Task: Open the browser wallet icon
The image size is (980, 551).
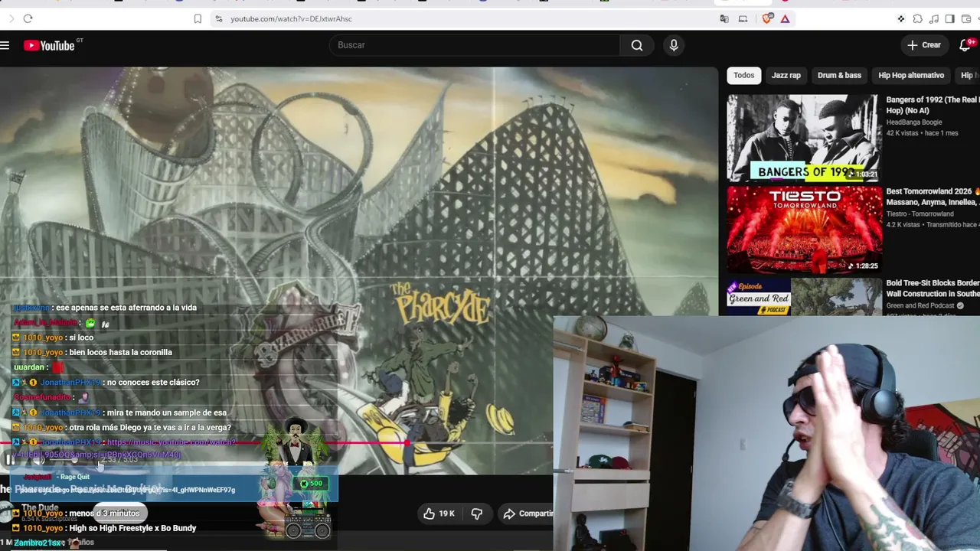Action: 966,18
